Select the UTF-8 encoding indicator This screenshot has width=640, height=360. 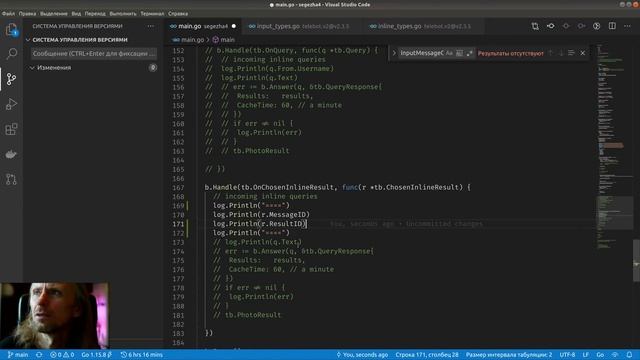(567, 355)
